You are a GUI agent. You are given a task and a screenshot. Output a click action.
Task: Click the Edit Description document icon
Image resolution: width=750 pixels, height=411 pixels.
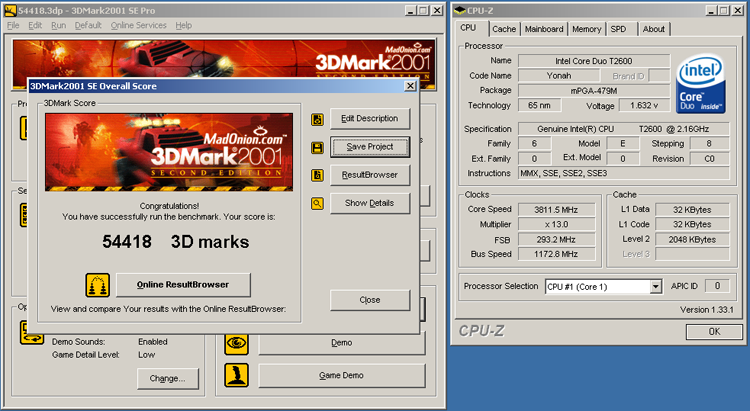click(x=317, y=119)
